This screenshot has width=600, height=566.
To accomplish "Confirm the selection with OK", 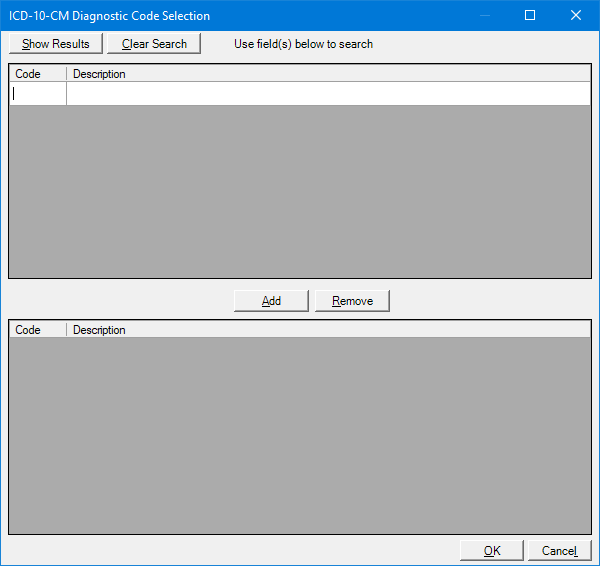I will click(492, 551).
